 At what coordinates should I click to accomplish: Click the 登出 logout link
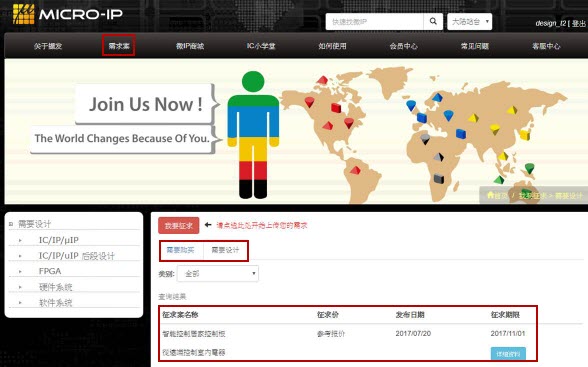coord(579,23)
